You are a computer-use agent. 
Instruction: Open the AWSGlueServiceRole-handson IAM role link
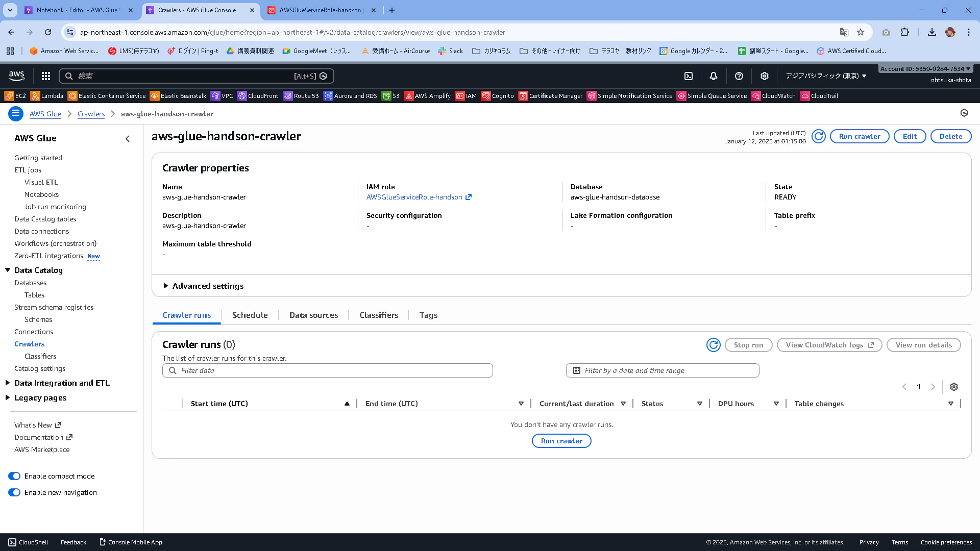pyautogui.click(x=414, y=197)
